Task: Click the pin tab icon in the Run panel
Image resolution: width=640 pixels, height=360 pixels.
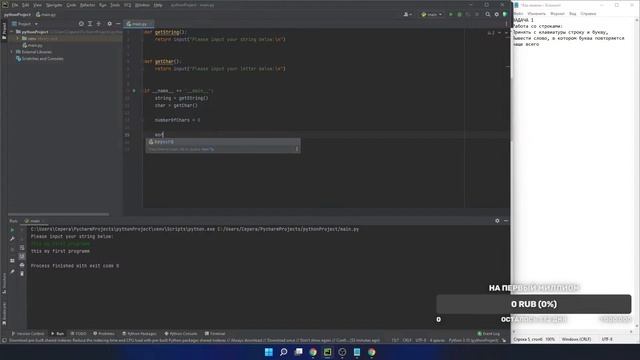Action: pos(12,271)
